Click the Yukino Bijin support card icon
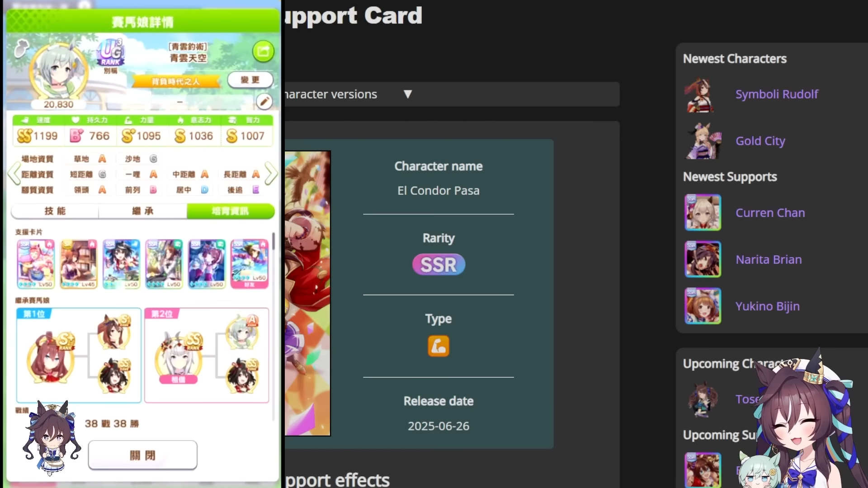The image size is (868, 488). point(703,306)
